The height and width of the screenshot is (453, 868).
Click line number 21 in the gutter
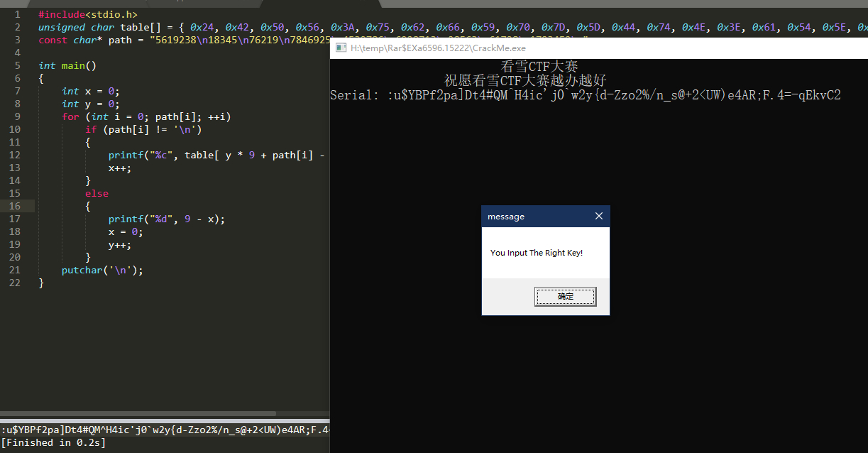point(15,270)
